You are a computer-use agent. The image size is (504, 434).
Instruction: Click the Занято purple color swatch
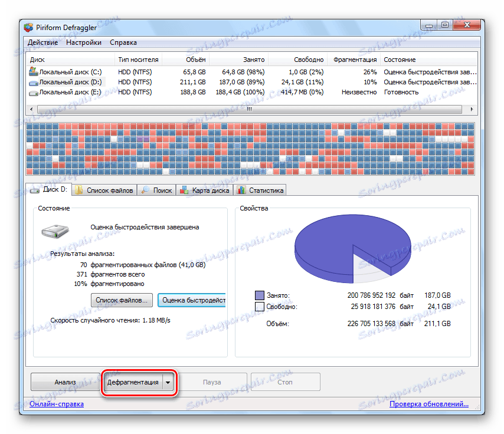[x=260, y=295]
